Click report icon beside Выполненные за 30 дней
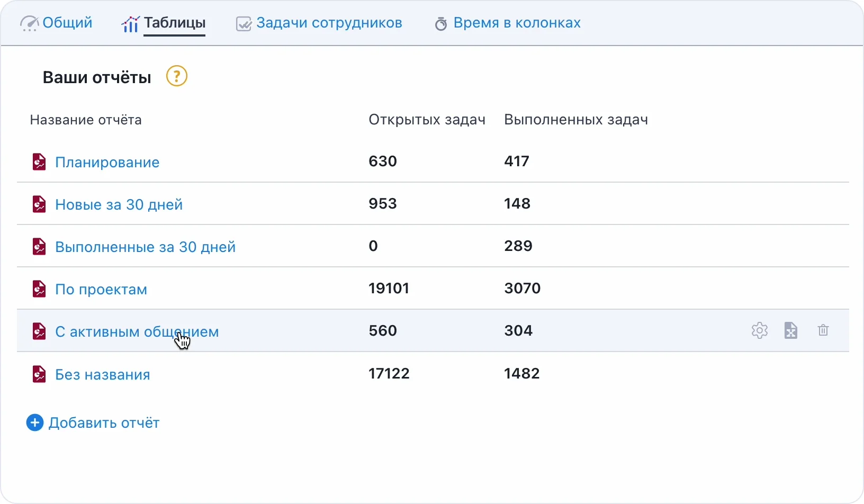This screenshot has height=504, width=864. [39, 247]
